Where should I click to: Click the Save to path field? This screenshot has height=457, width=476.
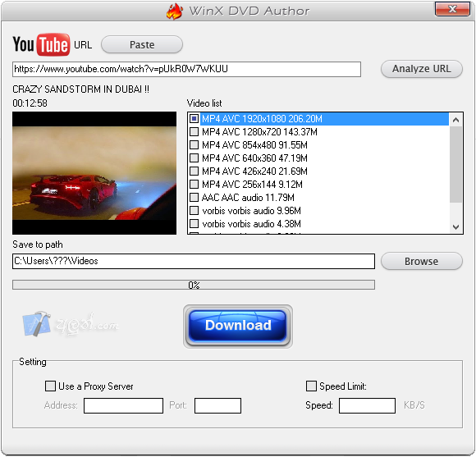tap(194, 261)
